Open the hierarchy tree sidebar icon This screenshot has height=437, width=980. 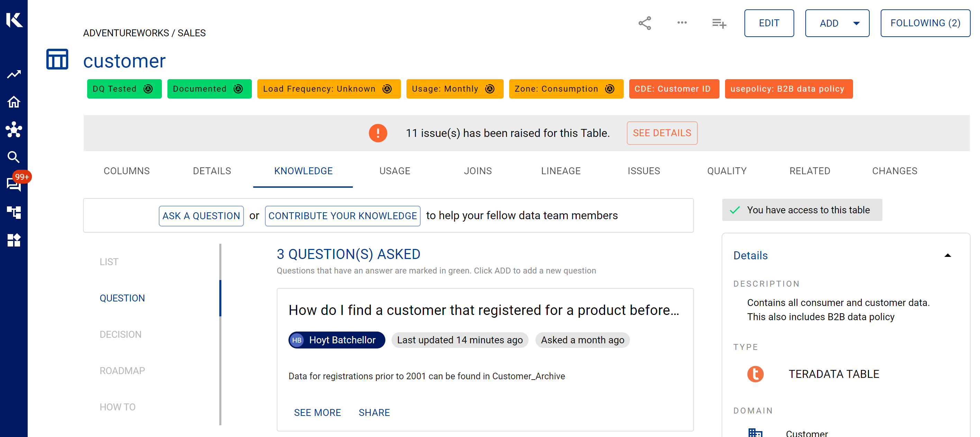pos(14,212)
